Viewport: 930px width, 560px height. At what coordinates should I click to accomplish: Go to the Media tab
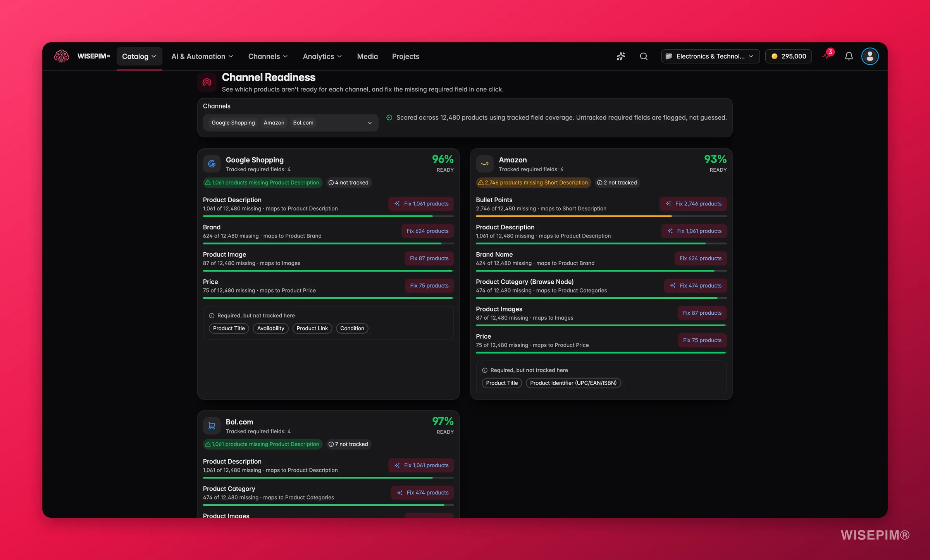(x=367, y=56)
